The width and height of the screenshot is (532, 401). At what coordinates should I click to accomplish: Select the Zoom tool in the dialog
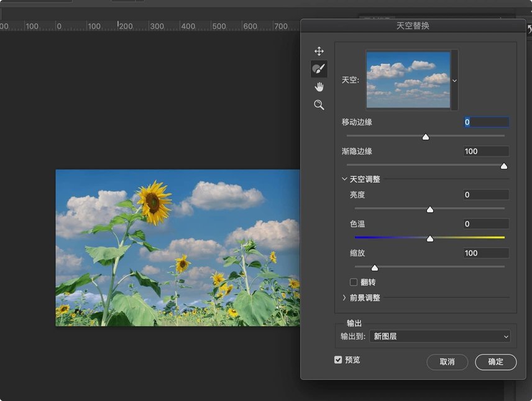(319, 105)
